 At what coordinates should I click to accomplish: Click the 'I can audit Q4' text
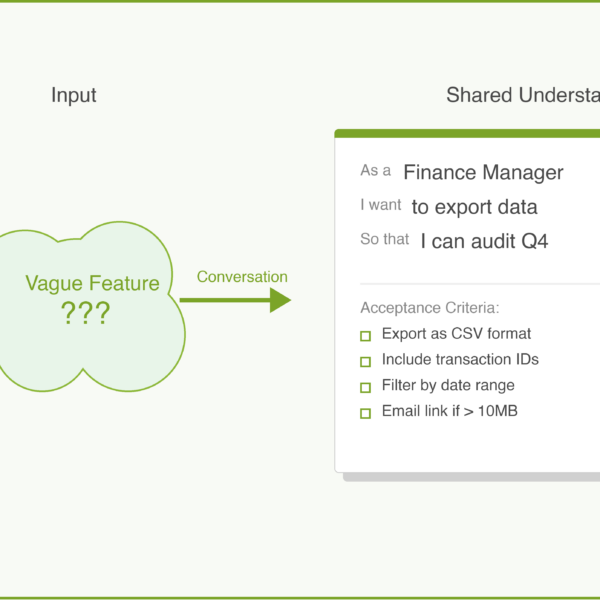[x=484, y=241]
